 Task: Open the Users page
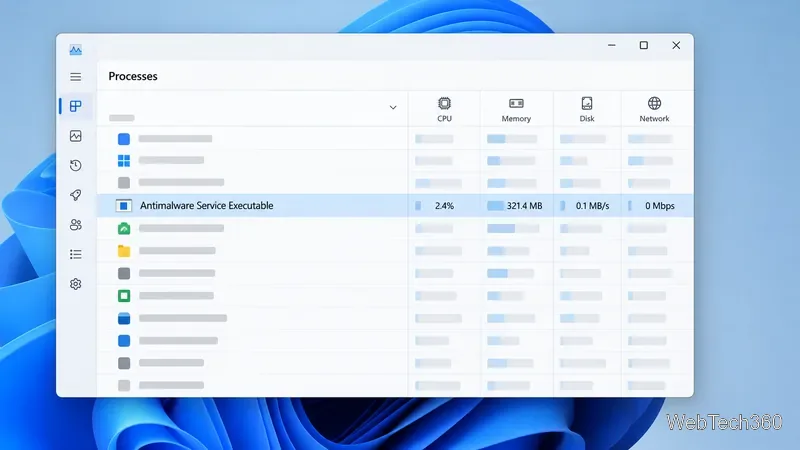click(x=76, y=224)
